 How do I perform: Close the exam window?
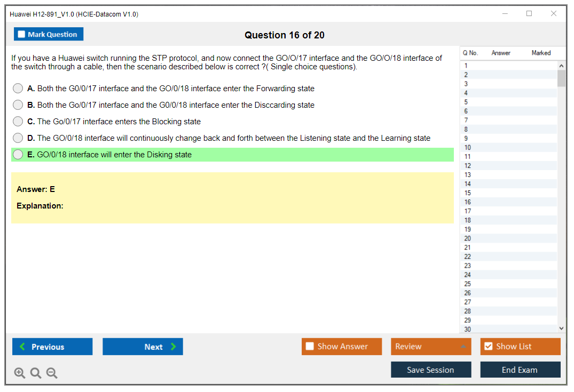coord(554,14)
